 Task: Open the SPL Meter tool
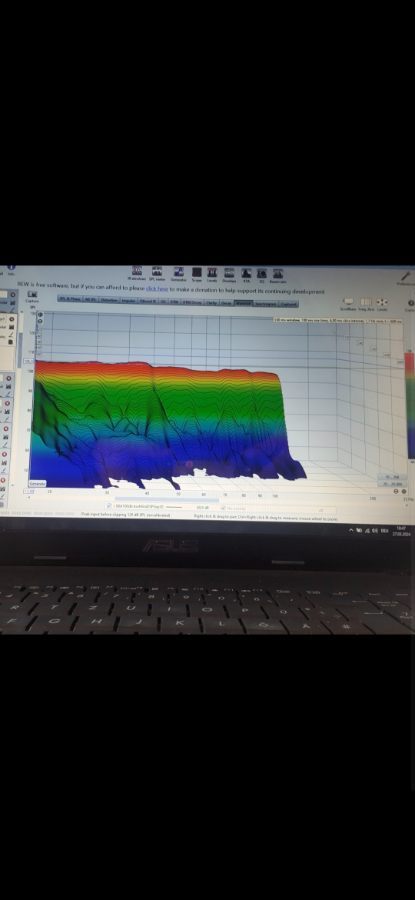[157, 273]
